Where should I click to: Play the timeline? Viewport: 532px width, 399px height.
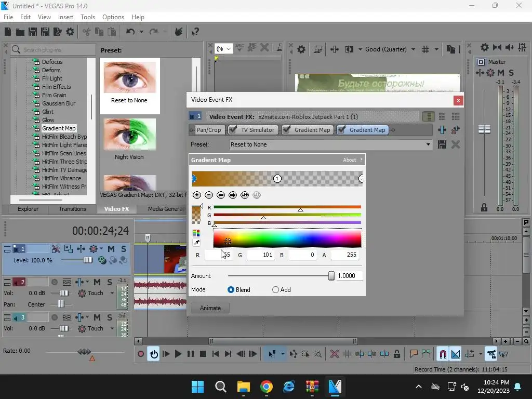click(x=178, y=354)
